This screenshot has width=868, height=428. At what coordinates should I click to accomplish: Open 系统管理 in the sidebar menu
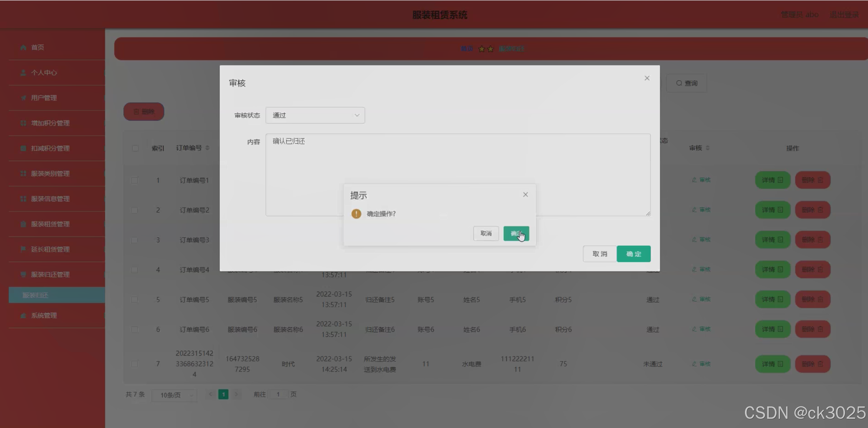pos(44,315)
